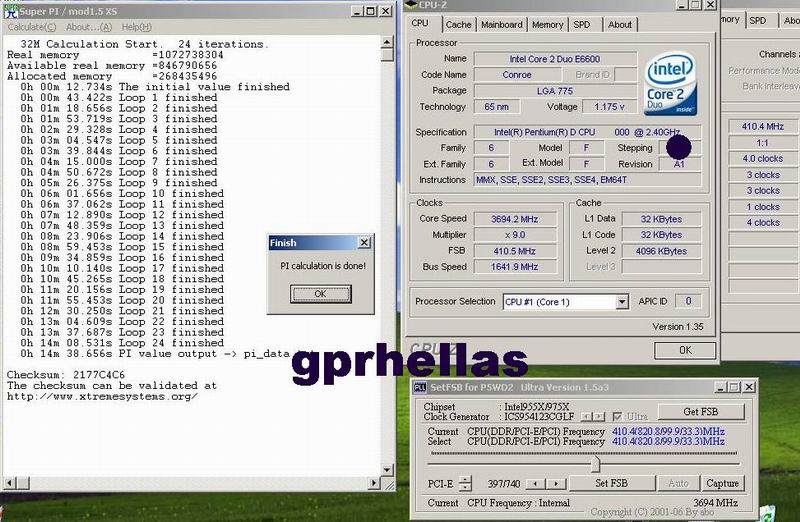Click the APIC ID value field
Image resolution: width=800 pixels, height=522 pixels.
tap(688, 301)
